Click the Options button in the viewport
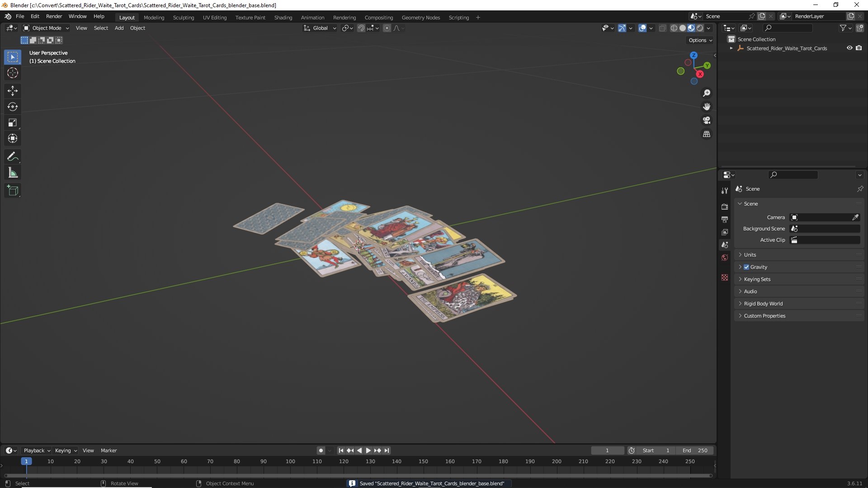The width and height of the screenshot is (868, 488). [x=700, y=40]
